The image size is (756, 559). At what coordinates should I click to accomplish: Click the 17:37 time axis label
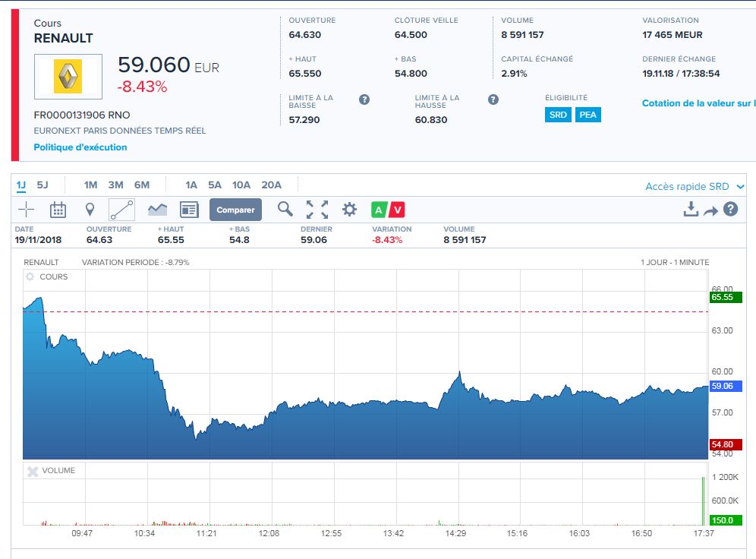click(x=704, y=533)
